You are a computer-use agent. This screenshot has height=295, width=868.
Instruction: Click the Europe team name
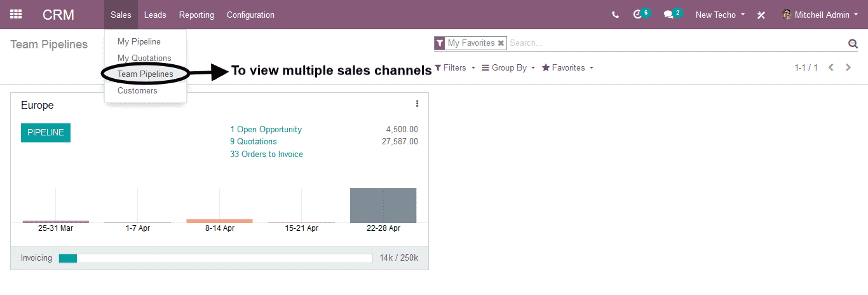click(37, 105)
